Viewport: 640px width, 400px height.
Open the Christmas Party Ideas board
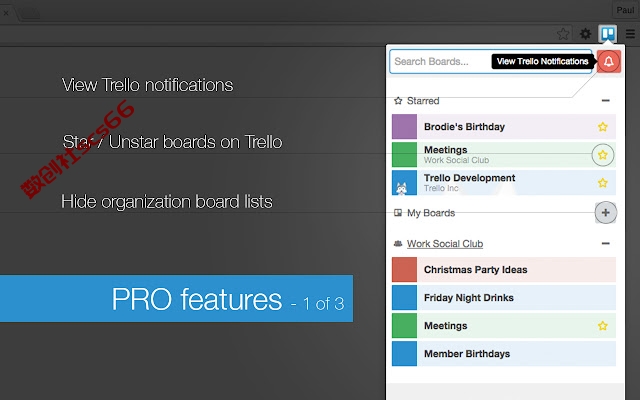504,269
